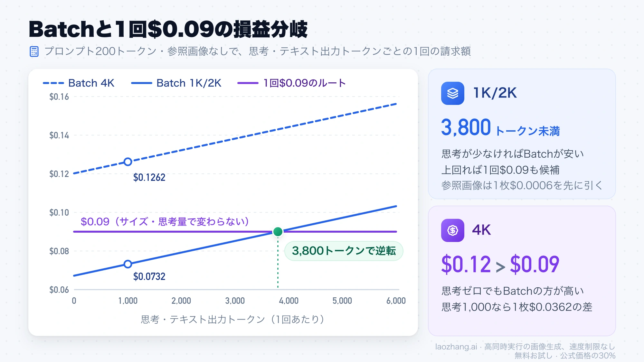
Task: Click the 1K/2K card heading
Action: pos(495,93)
